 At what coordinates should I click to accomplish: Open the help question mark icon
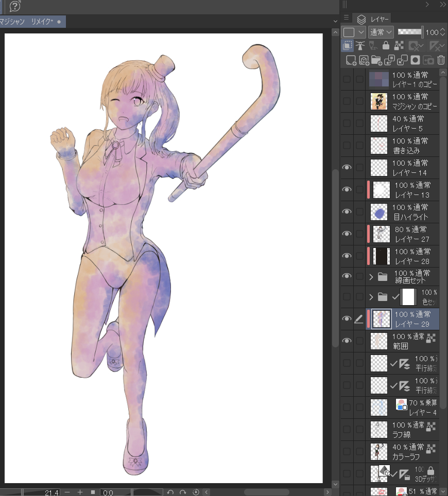pos(15,6)
